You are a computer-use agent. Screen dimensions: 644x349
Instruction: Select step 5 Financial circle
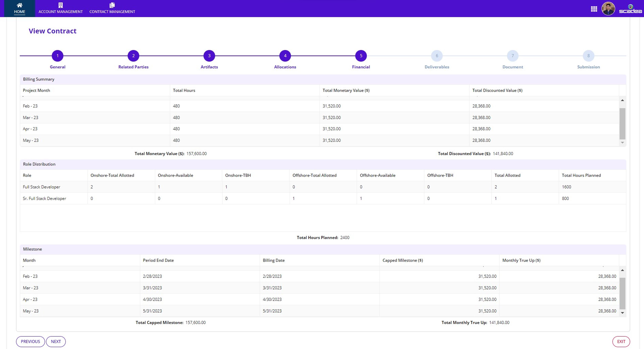tap(361, 56)
